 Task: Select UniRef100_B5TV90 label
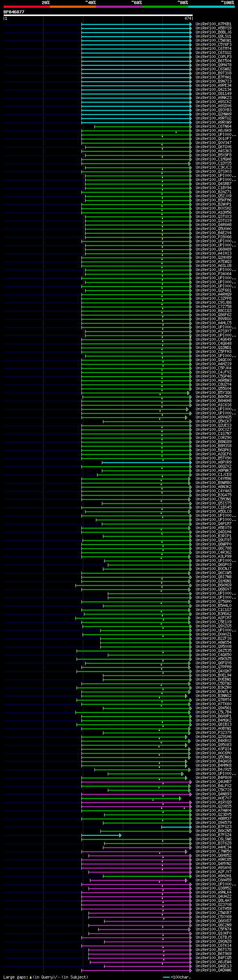213,458
